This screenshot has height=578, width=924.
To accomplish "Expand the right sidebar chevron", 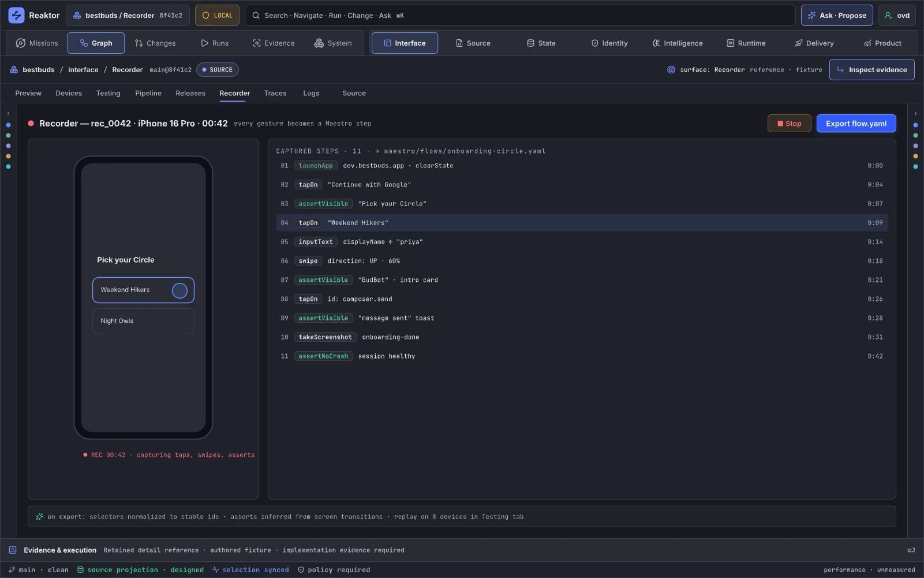I will pyautogui.click(x=915, y=114).
